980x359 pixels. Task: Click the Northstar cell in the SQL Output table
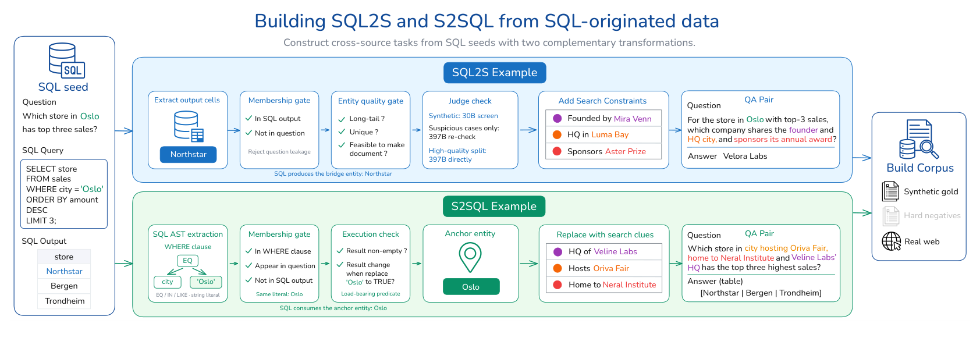tap(64, 271)
